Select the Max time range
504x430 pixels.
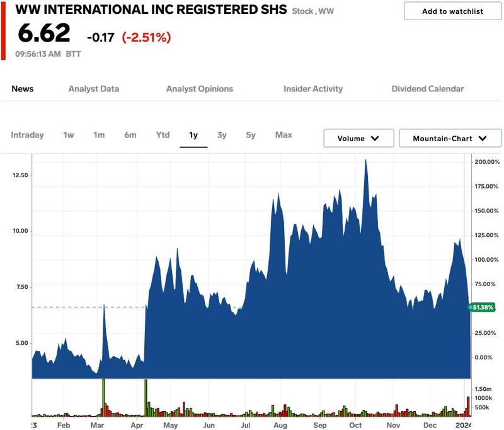click(x=283, y=135)
